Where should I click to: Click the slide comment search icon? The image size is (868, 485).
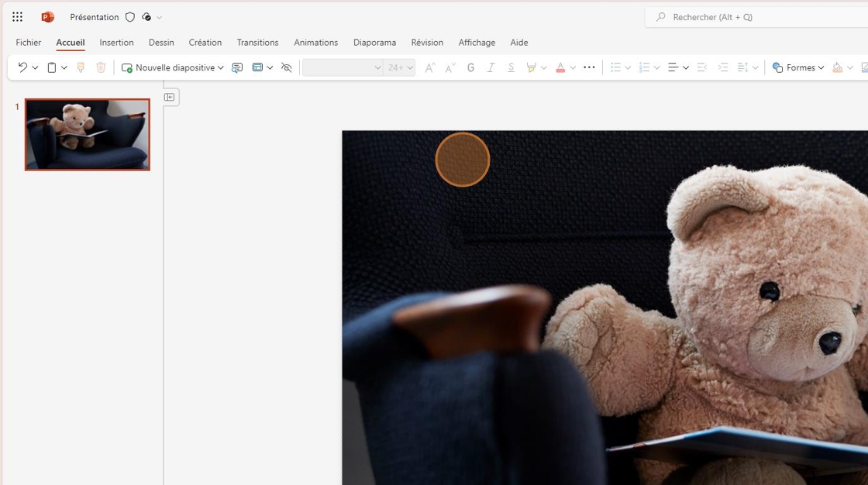237,67
